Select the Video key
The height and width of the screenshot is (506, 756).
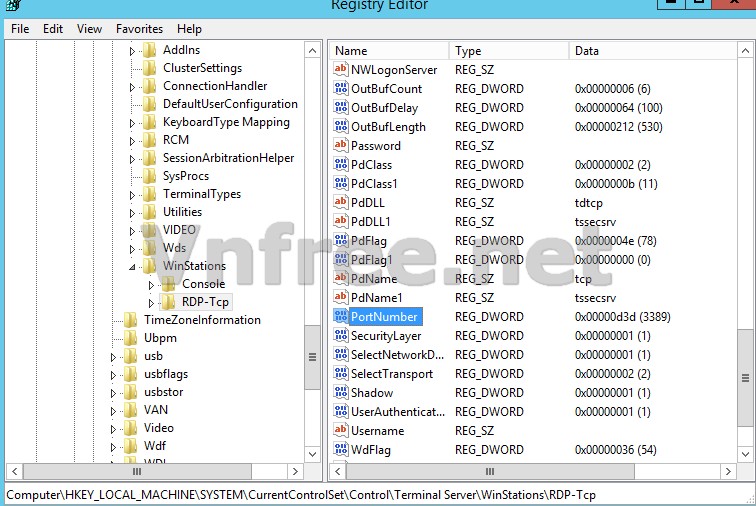pos(159,428)
